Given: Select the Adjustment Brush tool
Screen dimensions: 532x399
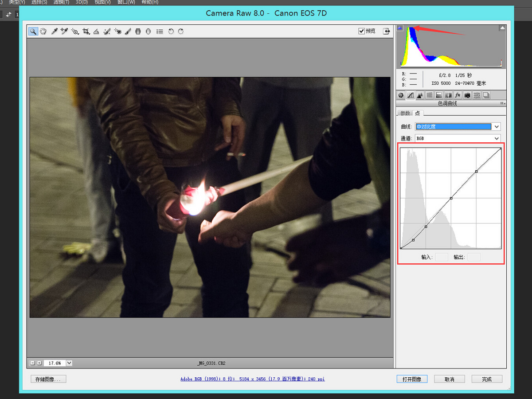Looking at the screenshot, I should click(x=128, y=31).
